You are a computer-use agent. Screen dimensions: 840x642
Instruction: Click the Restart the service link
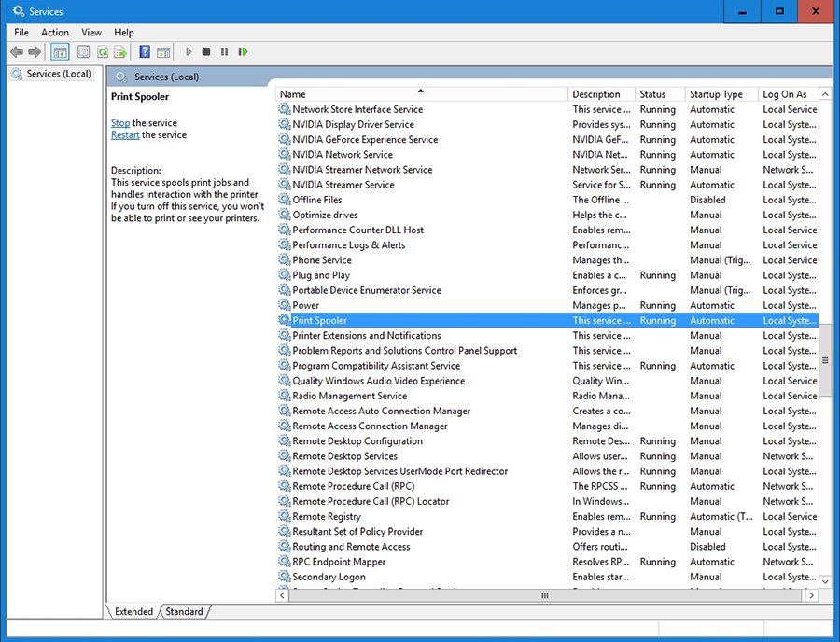tap(125, 135)
